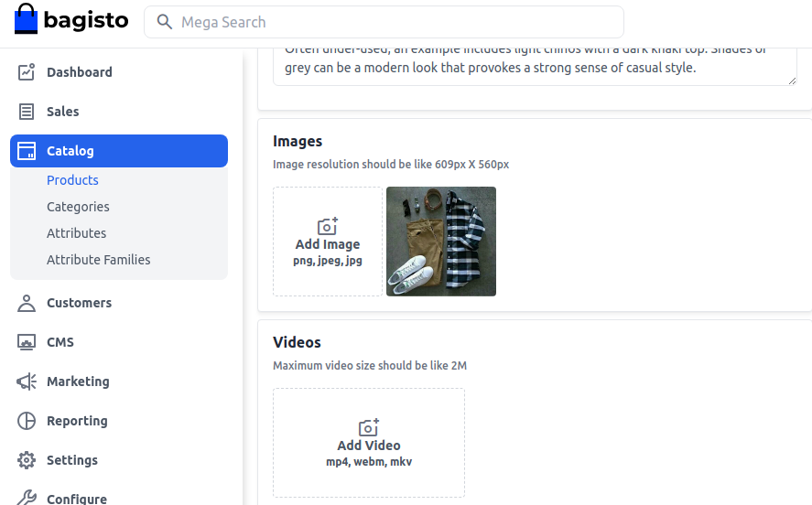The height and width of the screenshot is (505, 812).
Task: Click the Videos section heading
Action: pyautogui.click(x=297, y=342)
